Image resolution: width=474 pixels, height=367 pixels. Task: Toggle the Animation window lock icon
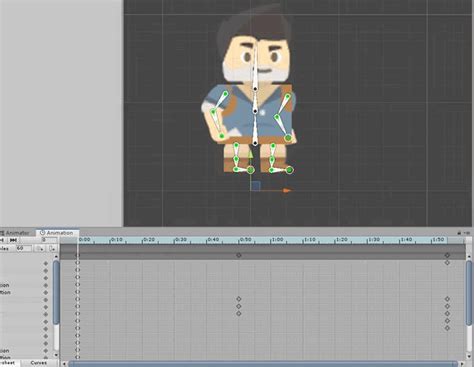coord(459,233)
